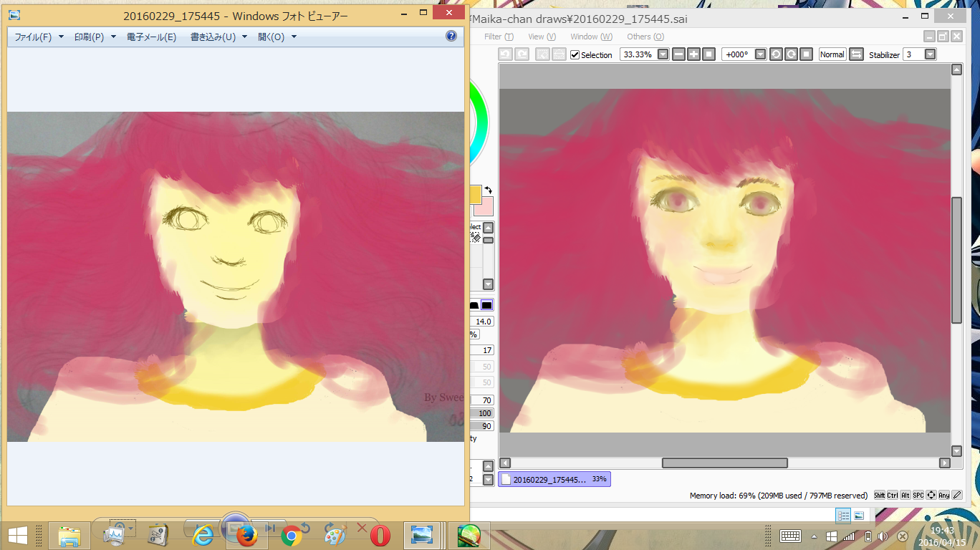Click the move-arrows icon in SAI status bar
Image resolution: width=980 pixels, height=550 pixels.
point(931,495)
